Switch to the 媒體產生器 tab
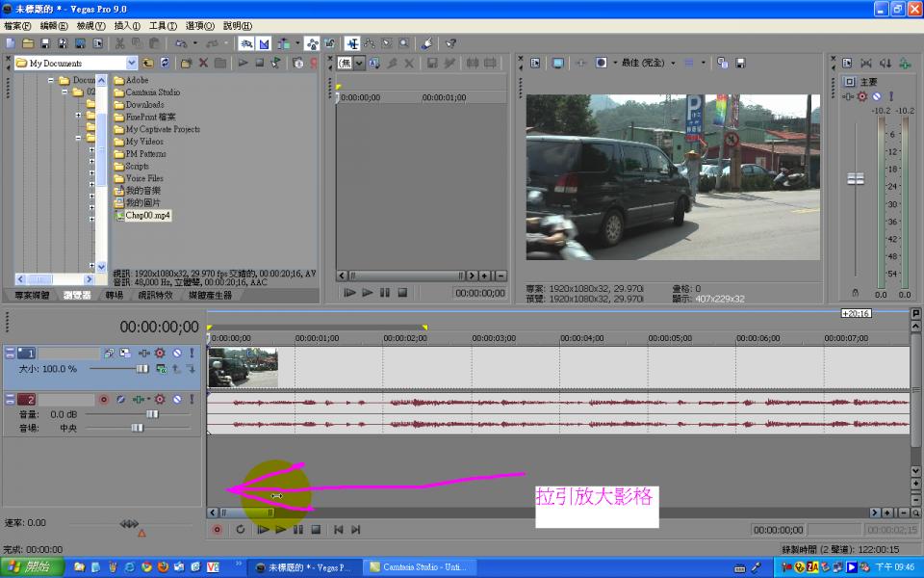 (x=210, y=295)
